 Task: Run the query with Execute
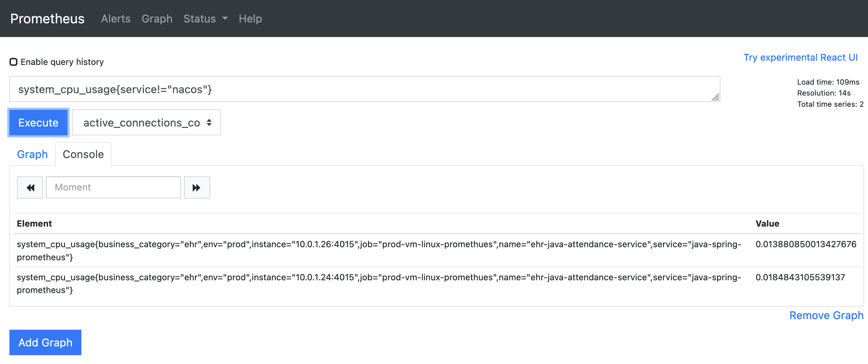(x=38, y=123)
